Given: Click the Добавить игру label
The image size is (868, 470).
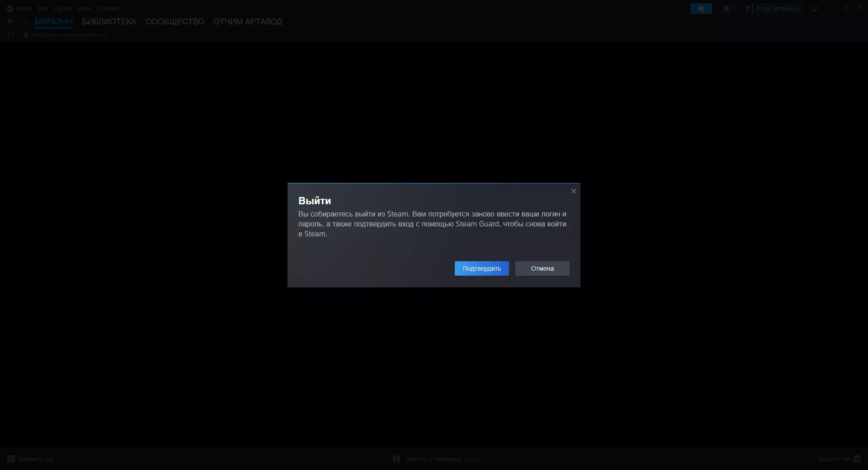Looking at the screenshot, I should pos(36,459).
